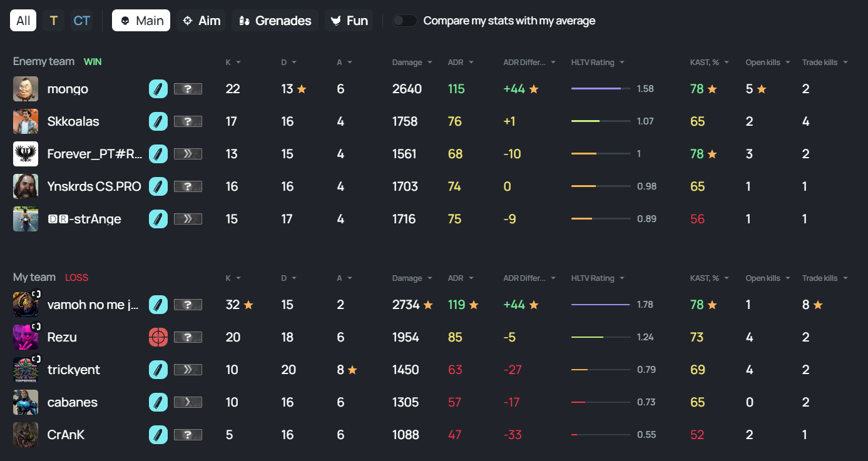Open the Grenades tab
This screenshot has width=868, height=461.
click(275, 21)
